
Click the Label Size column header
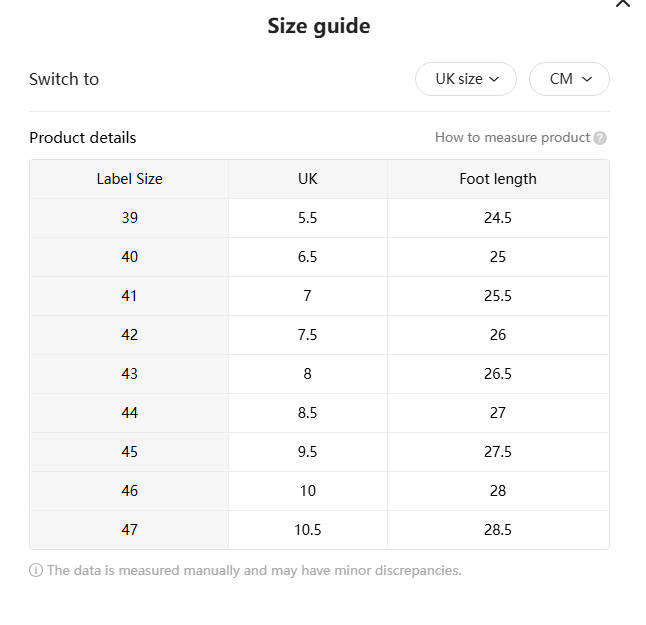click(x=129, y=179)
